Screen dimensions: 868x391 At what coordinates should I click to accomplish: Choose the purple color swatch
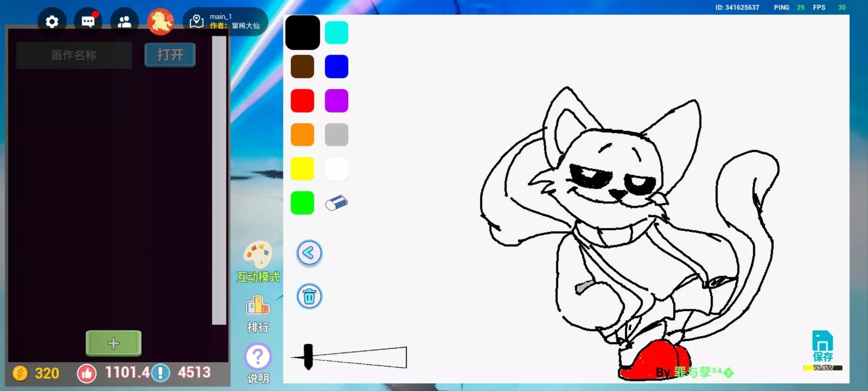click(x=336, y=101)
